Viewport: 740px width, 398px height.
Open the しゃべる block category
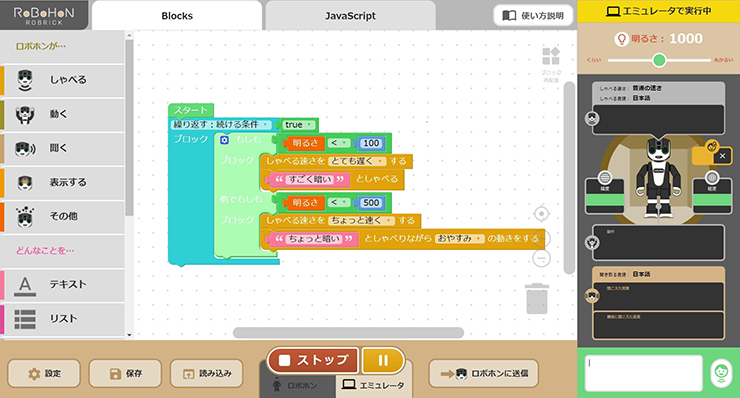point(62,80)
